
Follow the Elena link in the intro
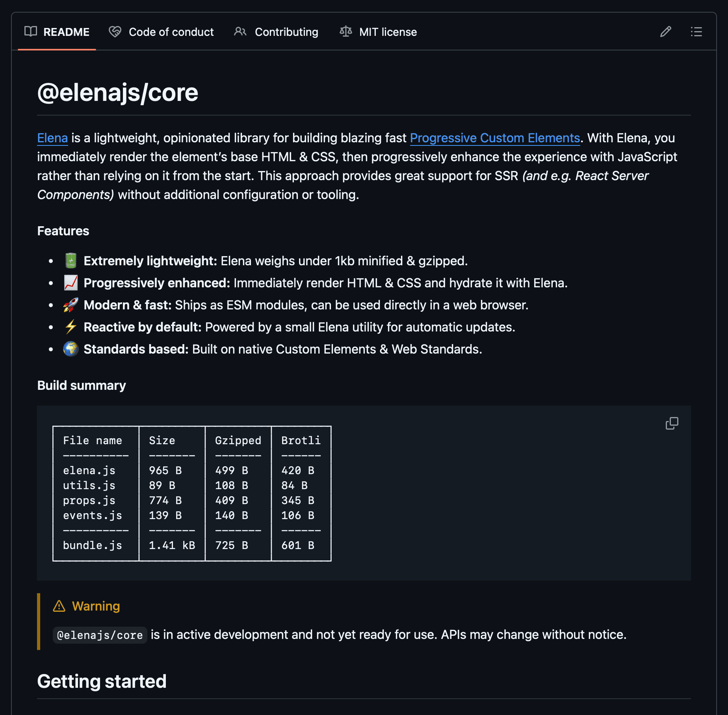click(52, 138)
